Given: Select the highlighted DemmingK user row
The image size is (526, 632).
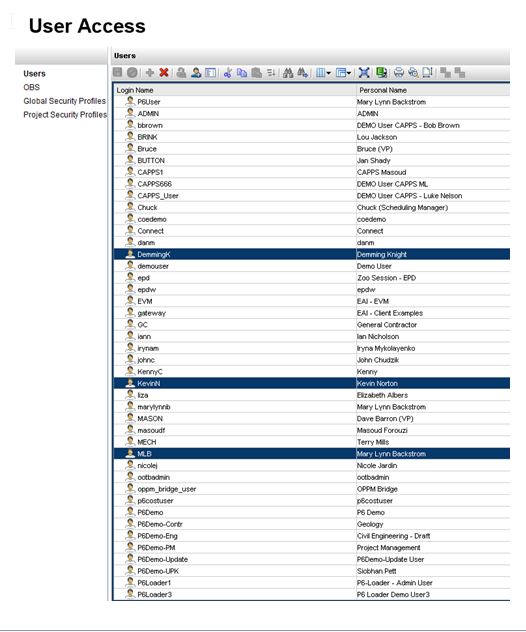Looking at the screenshot, I should tap(311, 254).
